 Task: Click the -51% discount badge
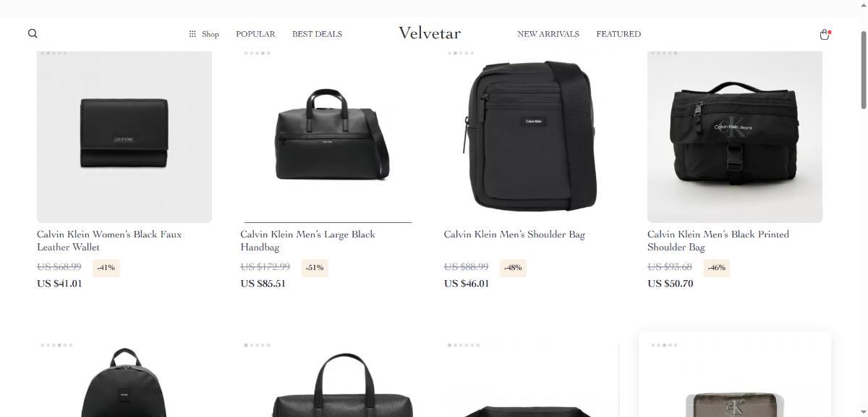pos(315,268)
